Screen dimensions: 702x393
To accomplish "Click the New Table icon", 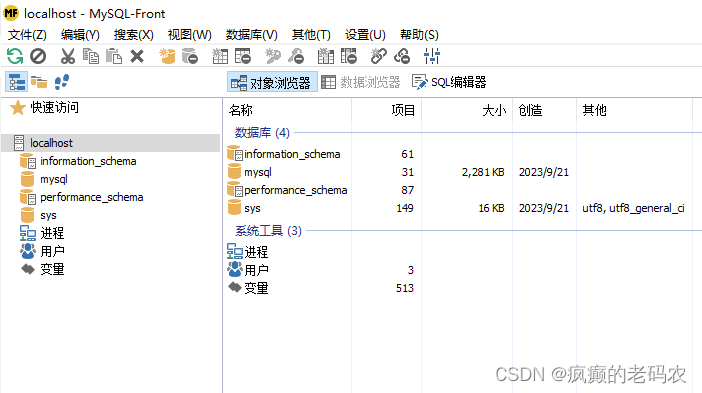I will (x=220, y=56).
